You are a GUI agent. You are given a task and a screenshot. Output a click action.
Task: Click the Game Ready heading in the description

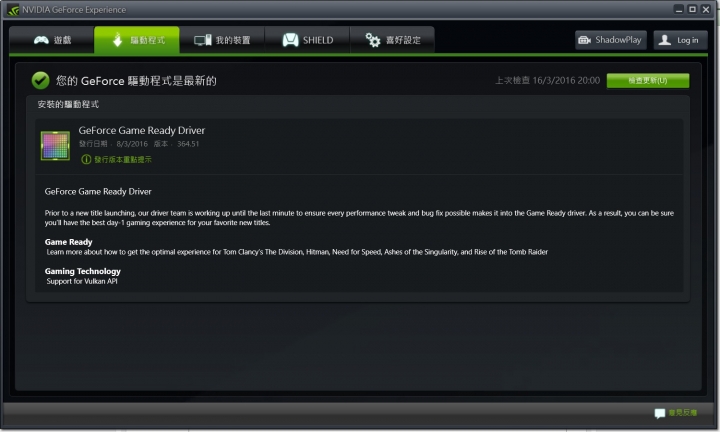click(68, 242)
